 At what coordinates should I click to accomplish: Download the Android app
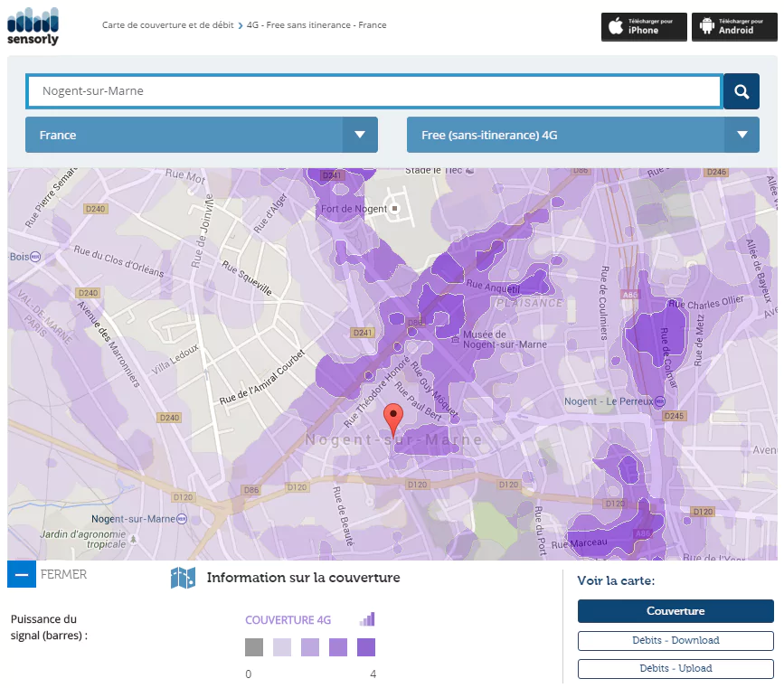734,26
